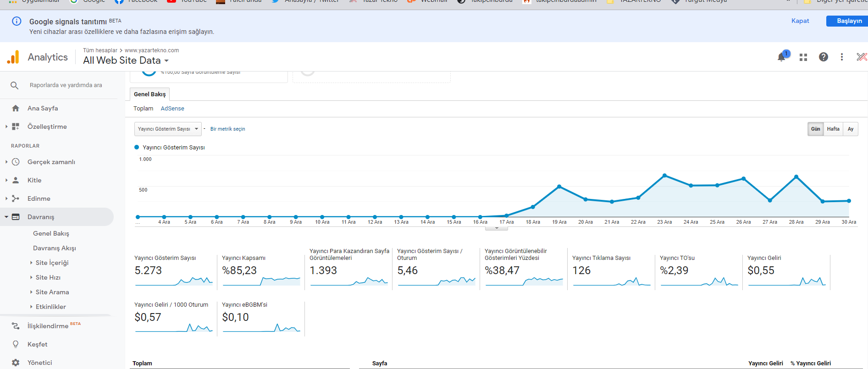Image resolution: width=868 pixels, height=369 pixels.
Task: Expand the Edinme section arrow
Action: pos(6,198)
